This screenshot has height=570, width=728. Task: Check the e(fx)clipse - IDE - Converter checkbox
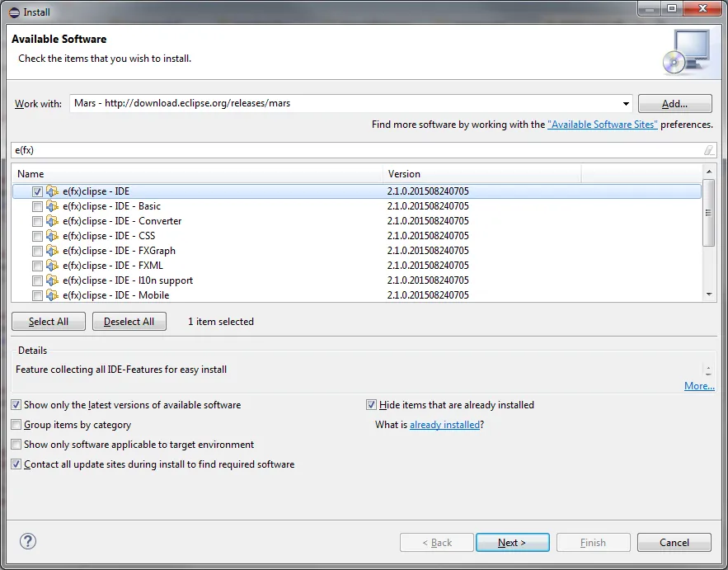pos(37,221)
